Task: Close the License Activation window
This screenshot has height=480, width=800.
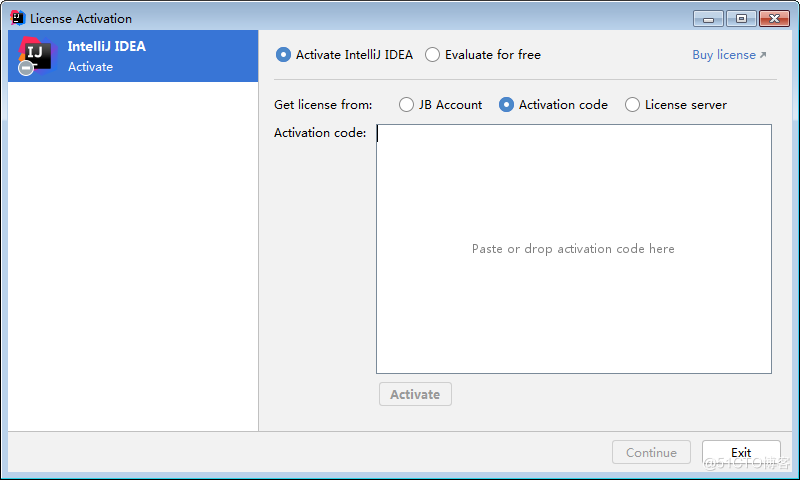Action: pyautogui.click(x=773, y=18)
